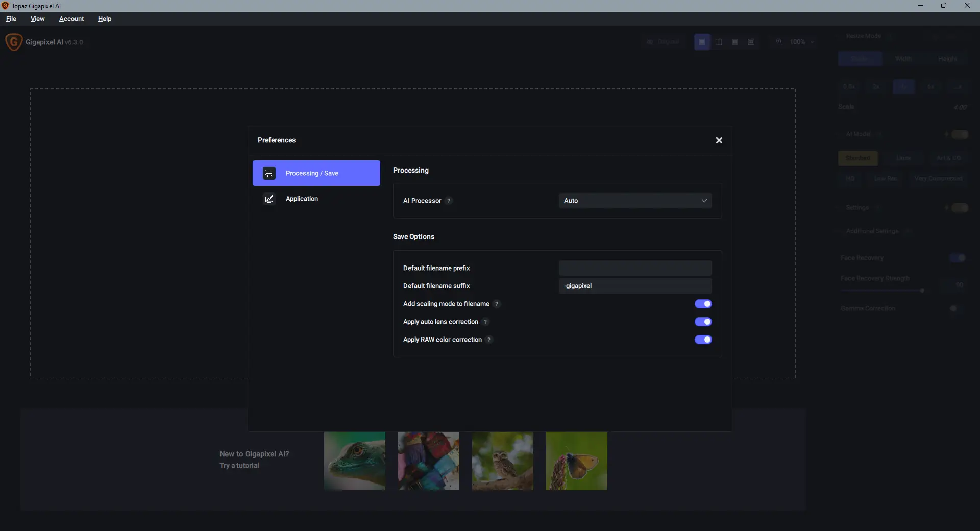The image size is (980, 531).
Task: Click the zoom magnifier icon in toolbar
Action: click(x=779, y=42)
